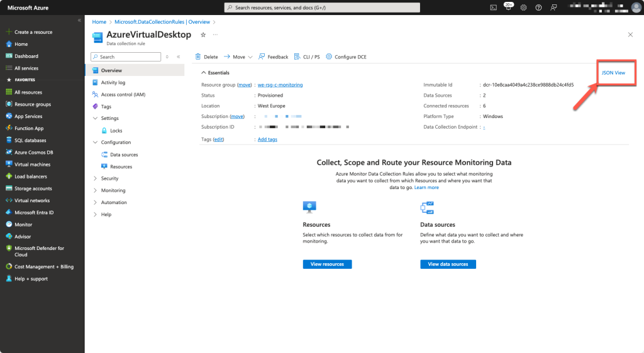644x353 pixels.
Task: Expand the Monitoring menu group
Action: pos(96,190)
